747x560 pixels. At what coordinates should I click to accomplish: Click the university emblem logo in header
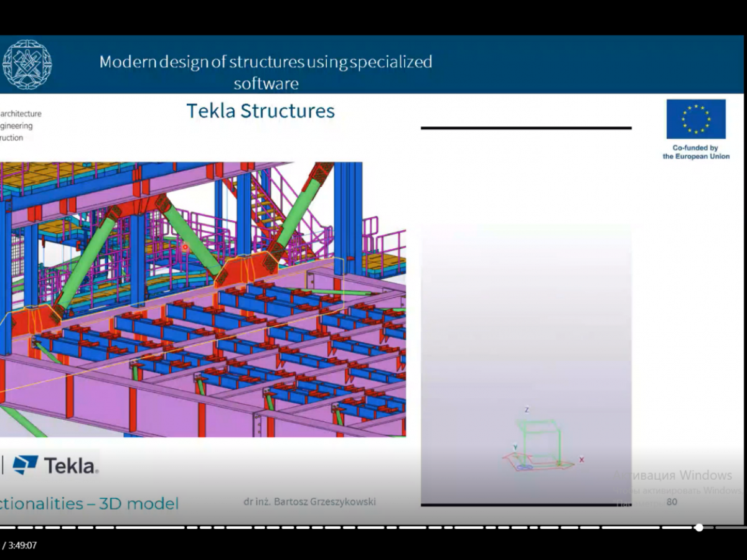pyautogui.click(x=27, y=65)
